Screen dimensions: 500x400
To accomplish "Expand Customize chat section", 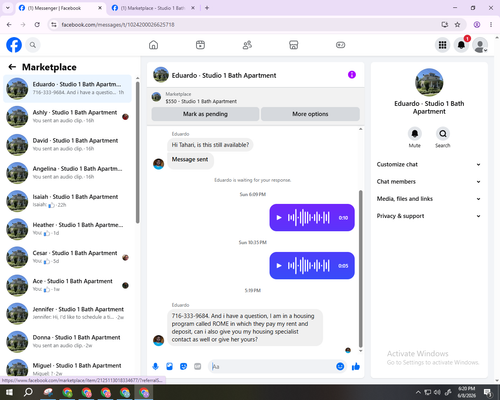I will (429, 164).
